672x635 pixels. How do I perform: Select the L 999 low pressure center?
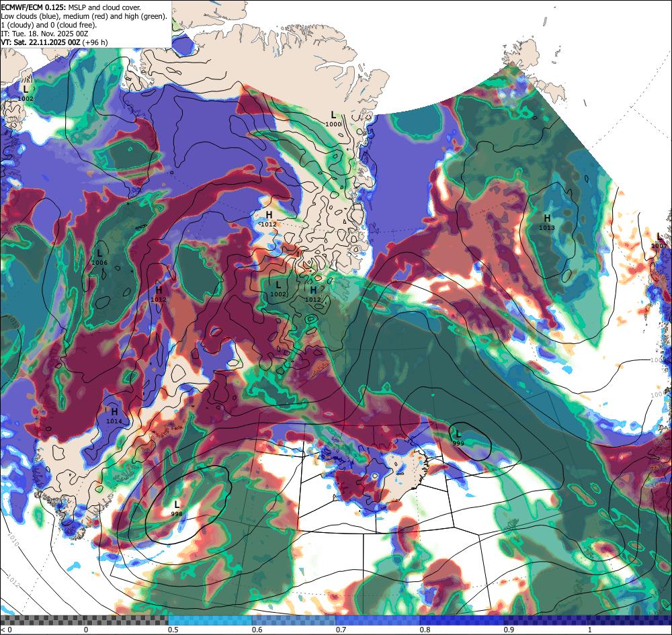(458, 438)
